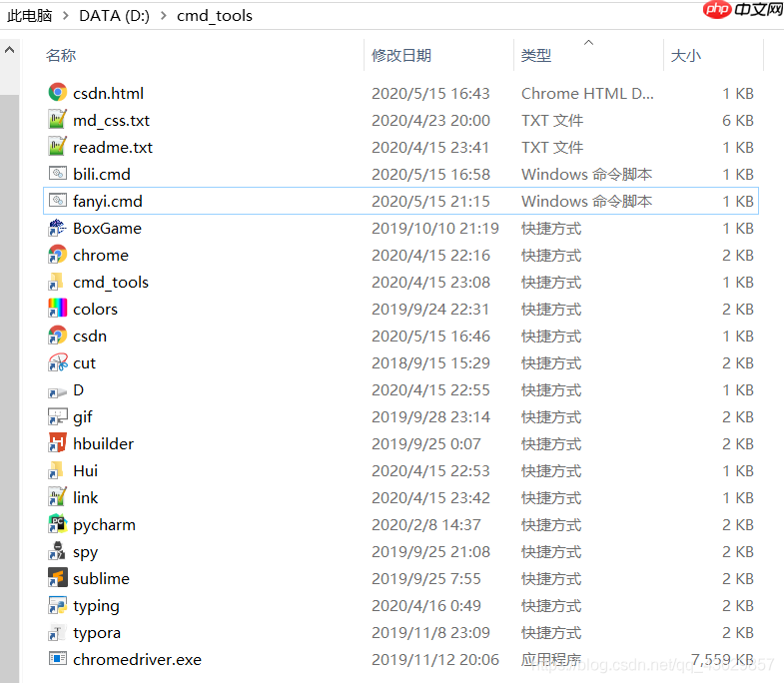
Task: Click the cut shortcut icon
Action: point(57,362)
